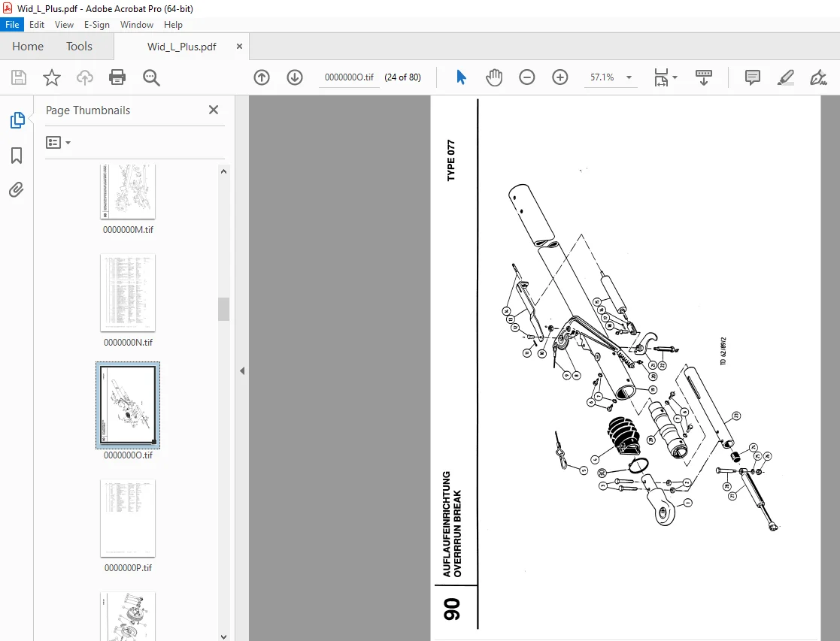
Task: Open the Help menu
Action: click(173, 25)
